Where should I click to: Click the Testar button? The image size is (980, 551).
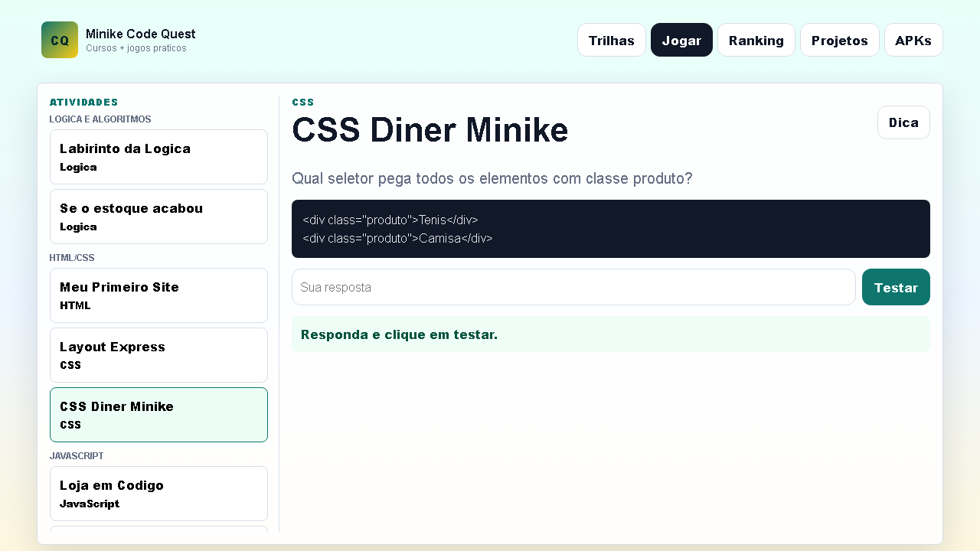click(x=896, y=287)
